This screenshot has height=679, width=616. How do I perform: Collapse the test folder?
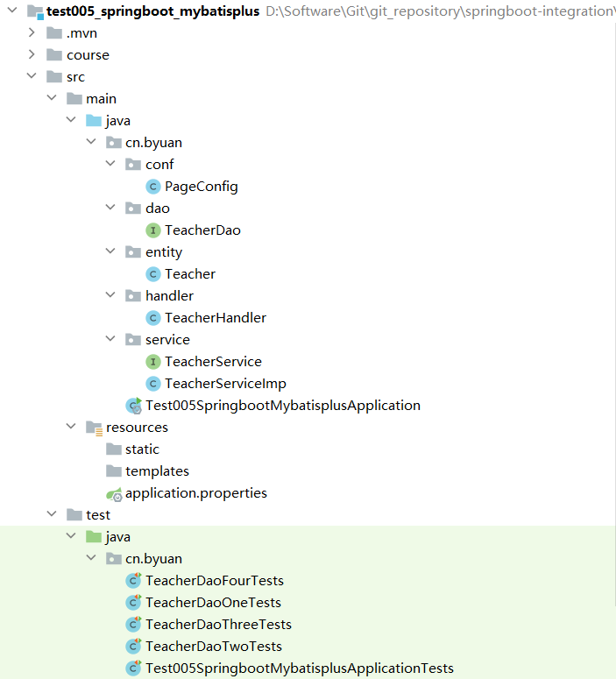tap(52, 513)
